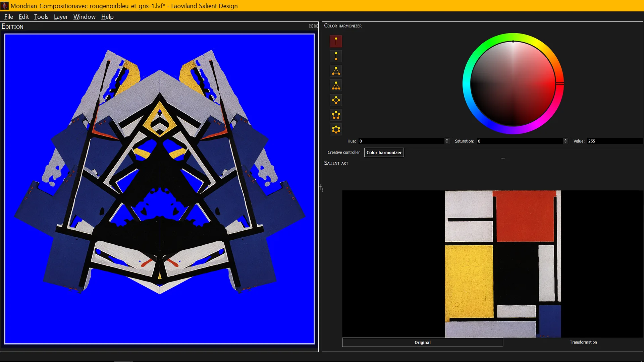
Task: Decrease Hue with the down stepper arrow
Action: click(447, 143)
